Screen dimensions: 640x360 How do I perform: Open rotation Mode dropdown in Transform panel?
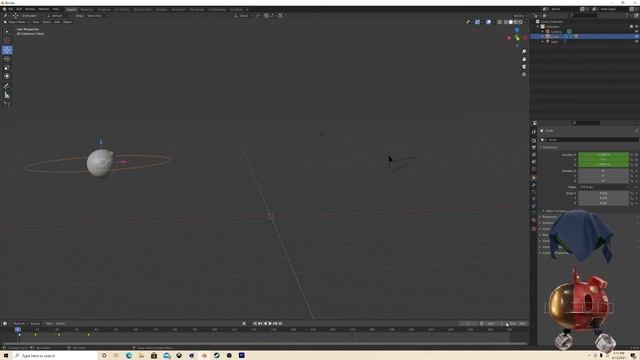click(603, 187)
